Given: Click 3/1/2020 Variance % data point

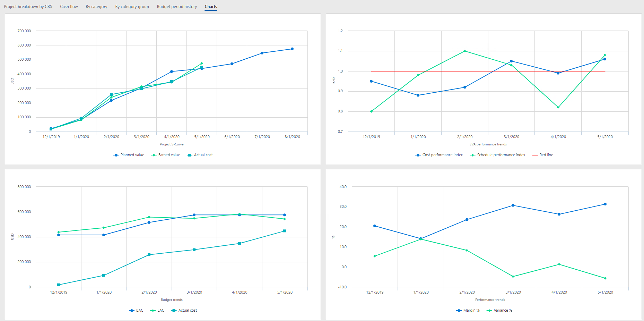Looking at the screenshot, I should 513,277.
